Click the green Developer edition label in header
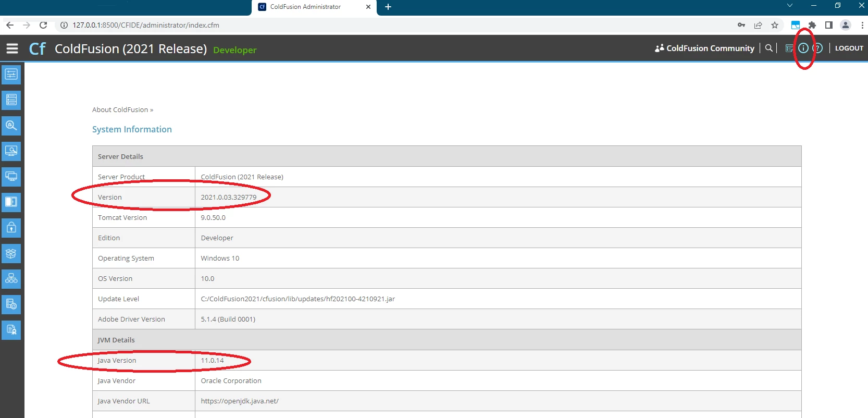Image resolution: width=868 pixels, height=418 pixels. tap(235, 50)
